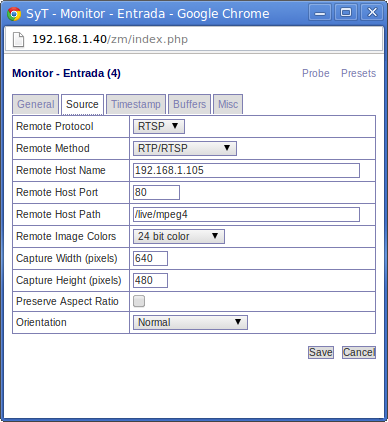
Task: Click the Capture Width input field
Action: click(150, 258)
